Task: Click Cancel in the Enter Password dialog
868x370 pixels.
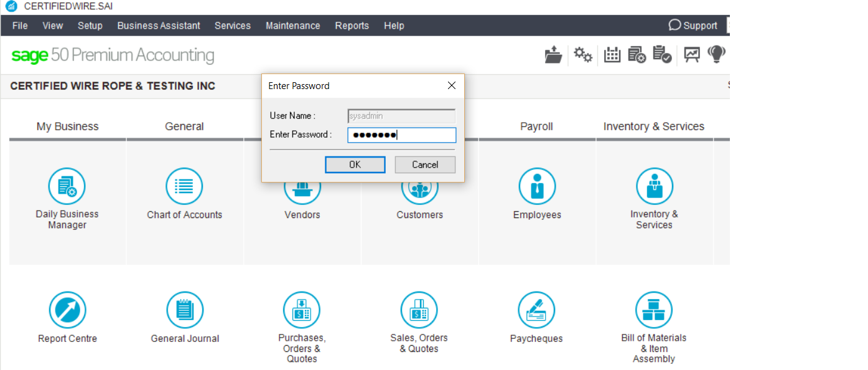Action: (425, 164)
